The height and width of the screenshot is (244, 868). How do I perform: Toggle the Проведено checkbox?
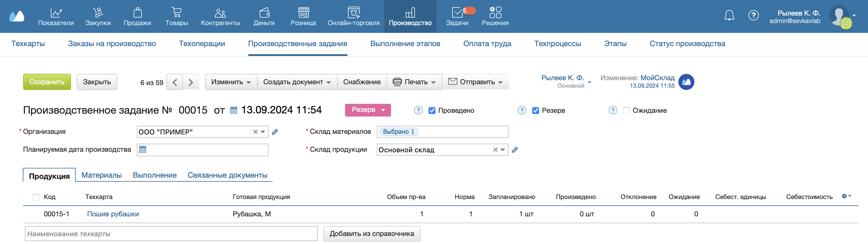[x=432, y=111]
